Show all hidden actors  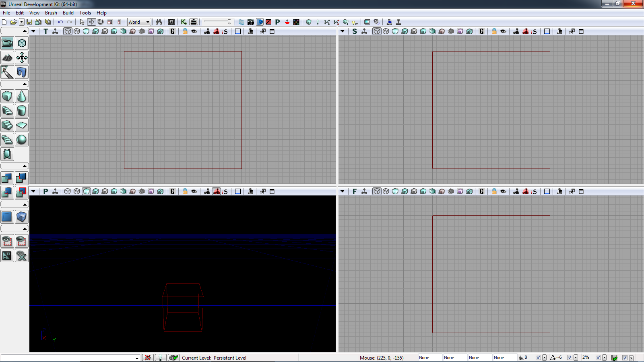22,255
